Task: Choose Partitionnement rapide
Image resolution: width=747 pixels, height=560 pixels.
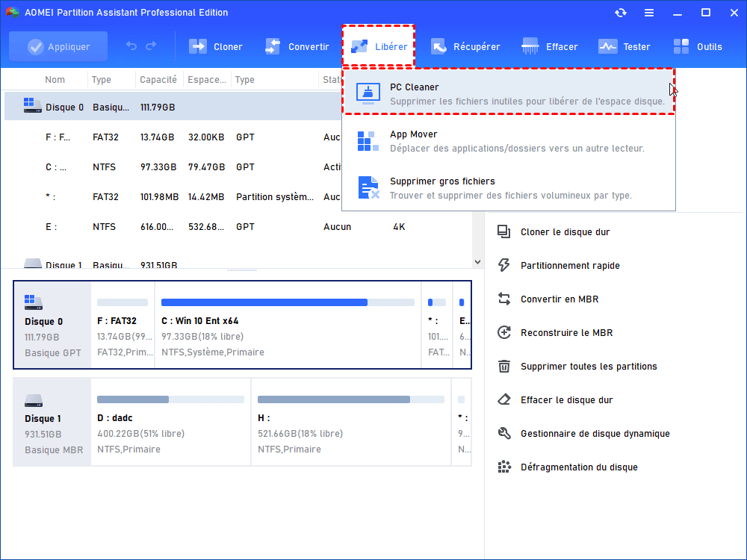Action: [x=570, y=266]
